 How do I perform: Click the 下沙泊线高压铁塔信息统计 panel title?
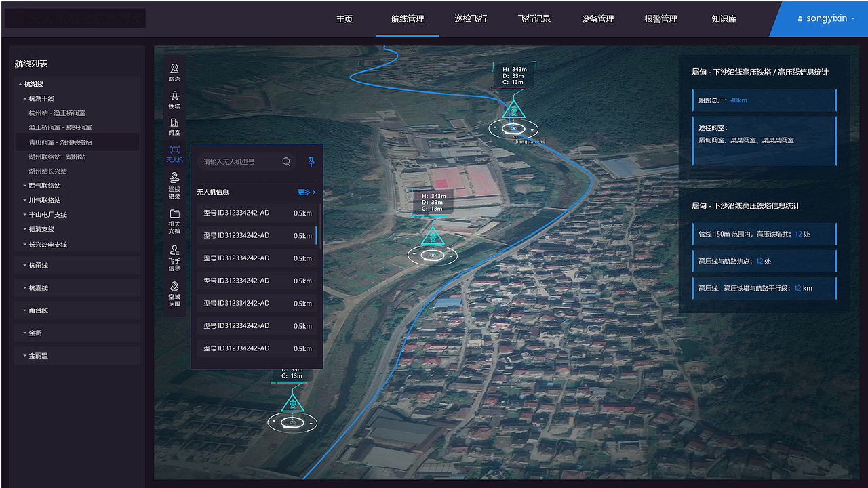point(746,206)
